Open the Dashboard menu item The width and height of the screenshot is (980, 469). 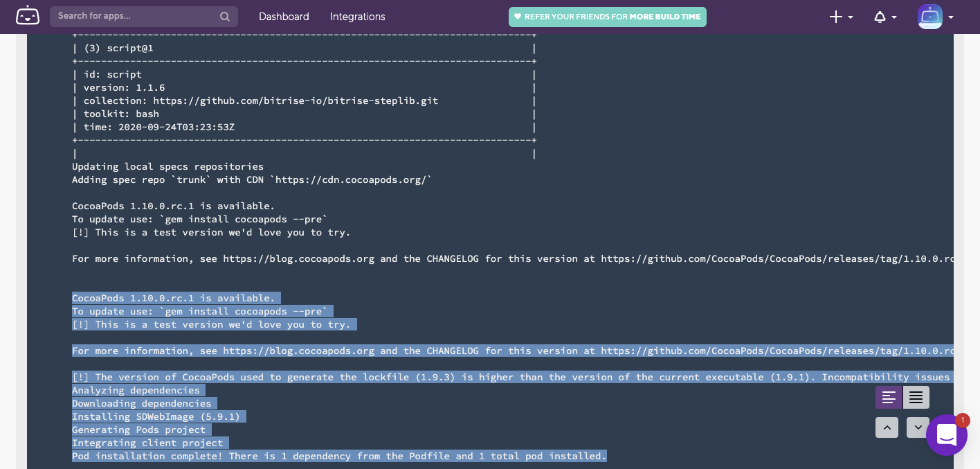pyautogui.click(x=284, y=17)
